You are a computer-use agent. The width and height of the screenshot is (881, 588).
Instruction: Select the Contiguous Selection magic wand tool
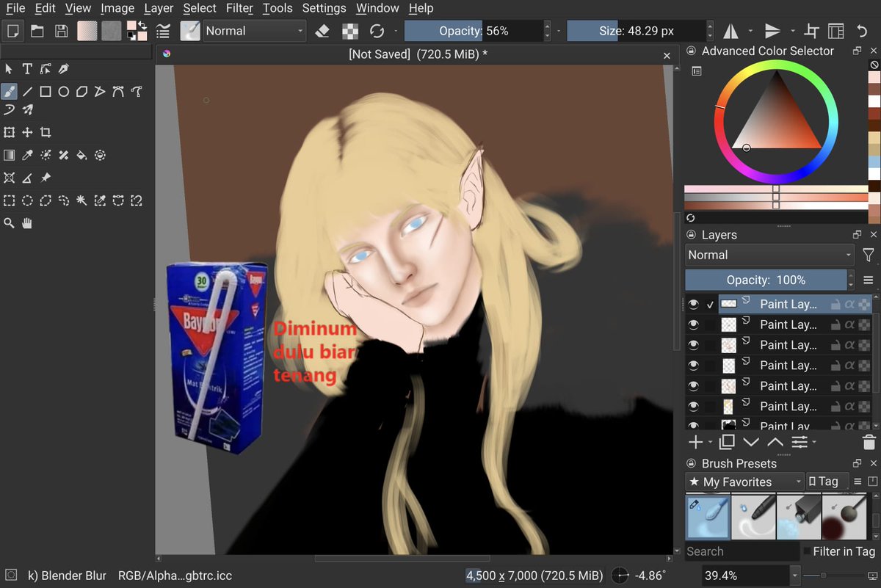pyautogui.click(x=81, y=200)
